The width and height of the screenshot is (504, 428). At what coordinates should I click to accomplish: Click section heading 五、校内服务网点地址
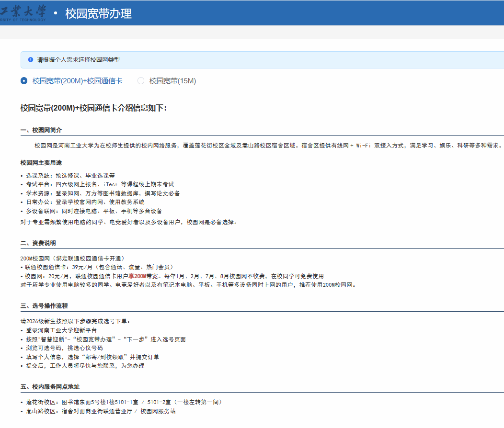pos(50,386)
